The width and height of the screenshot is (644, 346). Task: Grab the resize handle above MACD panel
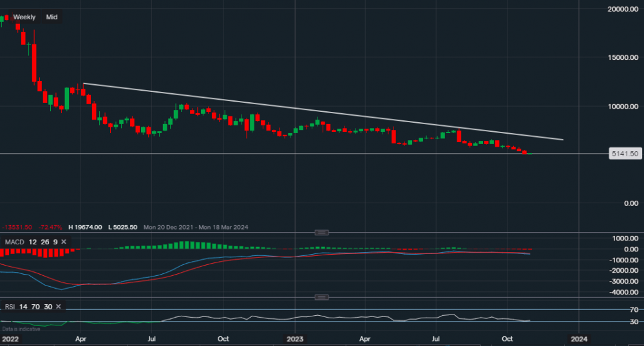click(x=321, y=232)
